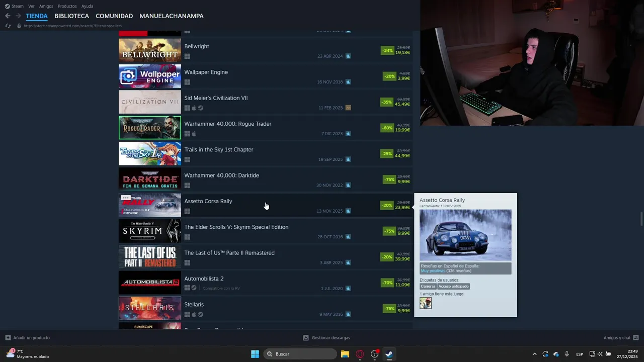Click Darktide's review thumbs-up icon

tap(348, 185)
